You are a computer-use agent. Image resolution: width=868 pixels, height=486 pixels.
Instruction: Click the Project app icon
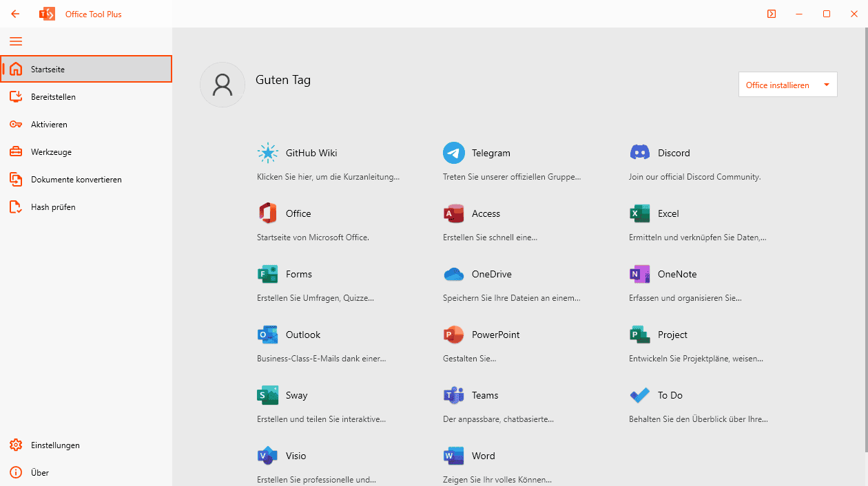639,335
